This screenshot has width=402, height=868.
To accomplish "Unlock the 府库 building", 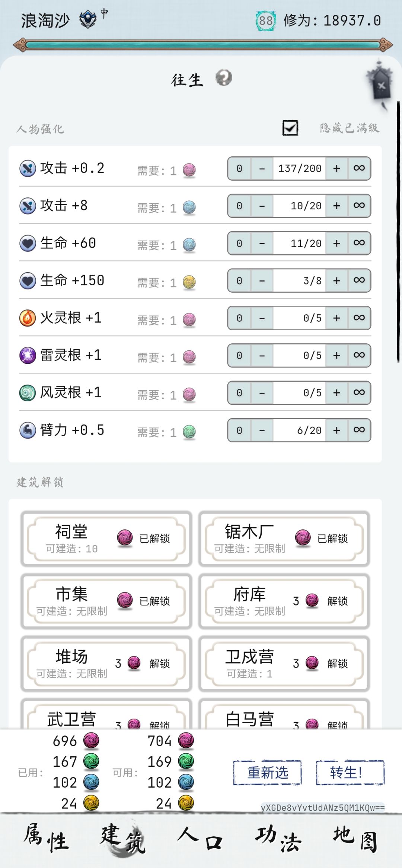I will click(337, 601).
